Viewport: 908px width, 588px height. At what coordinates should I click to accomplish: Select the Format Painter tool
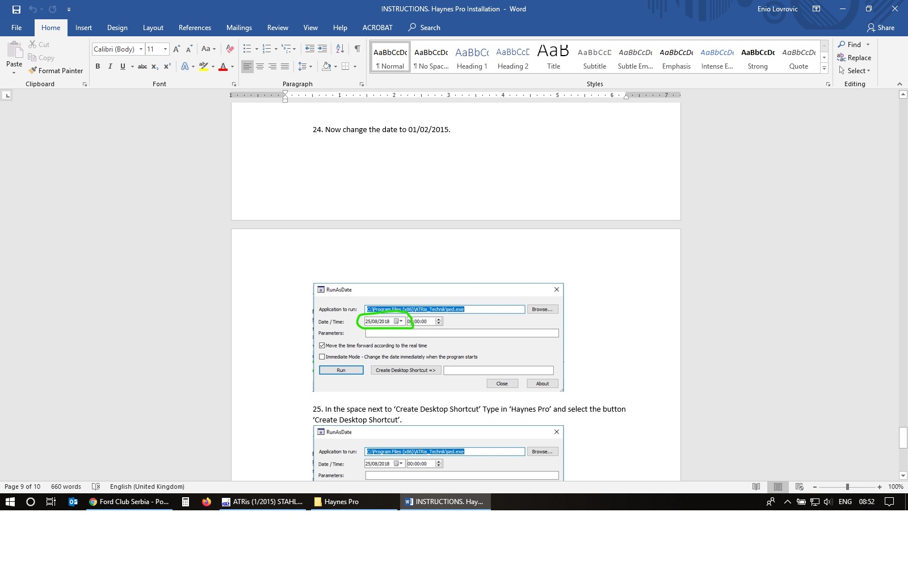[x=56, y=71]
